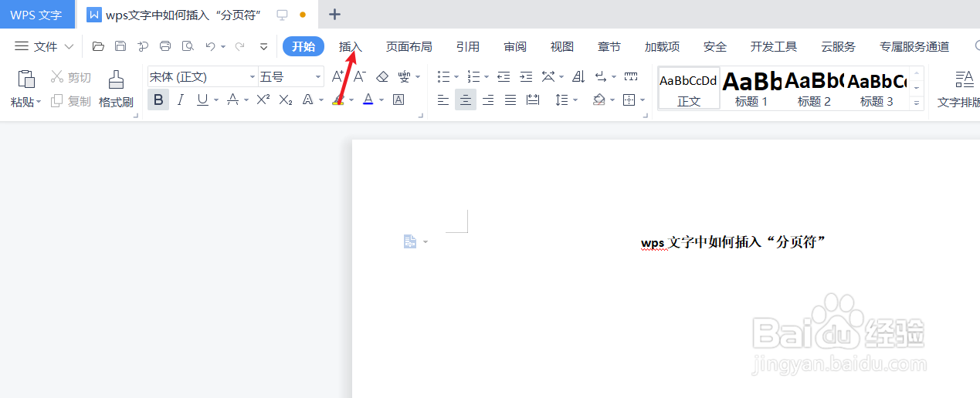This screenshot has width=980, height=398.
Task: Open customize quick access toolbar dropdown
Action: click(x=263, y=46)
